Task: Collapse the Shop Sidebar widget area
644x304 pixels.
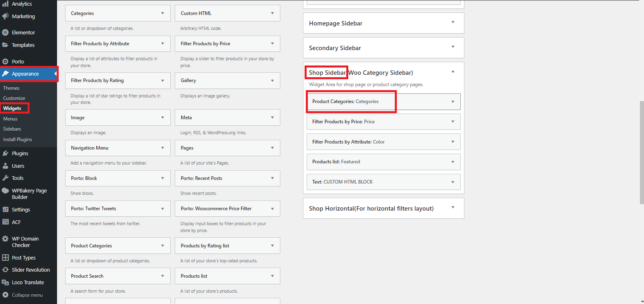Action: point(453,72)
